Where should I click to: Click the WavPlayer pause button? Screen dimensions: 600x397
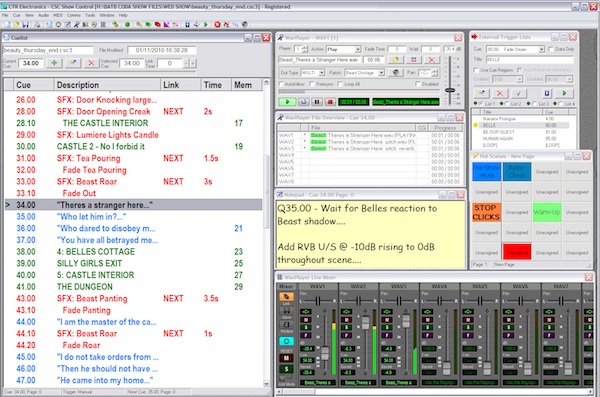click(x=317, y=102)
